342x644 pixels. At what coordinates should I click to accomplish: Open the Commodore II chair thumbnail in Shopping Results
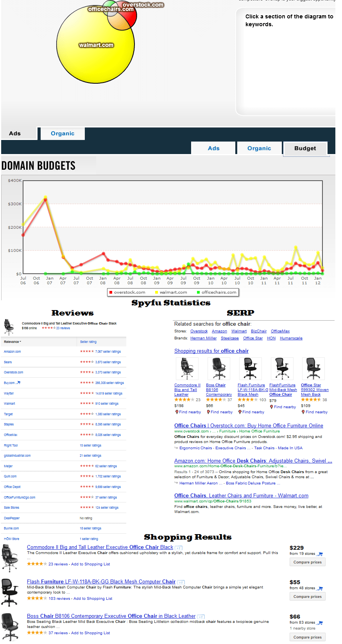(10, 558)
